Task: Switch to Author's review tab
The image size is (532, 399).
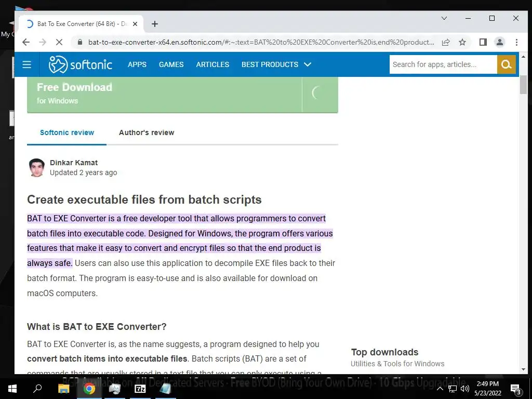Action: point(147,132)
